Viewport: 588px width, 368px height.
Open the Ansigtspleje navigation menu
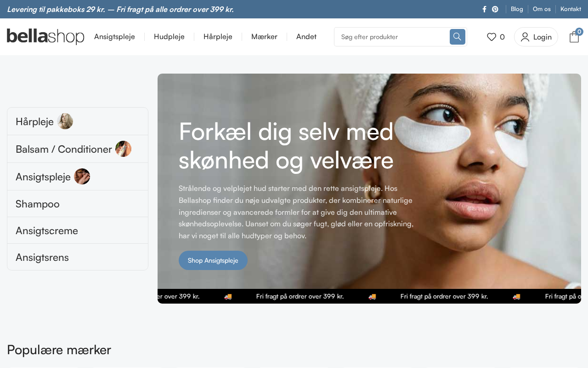tap(114, 37)
